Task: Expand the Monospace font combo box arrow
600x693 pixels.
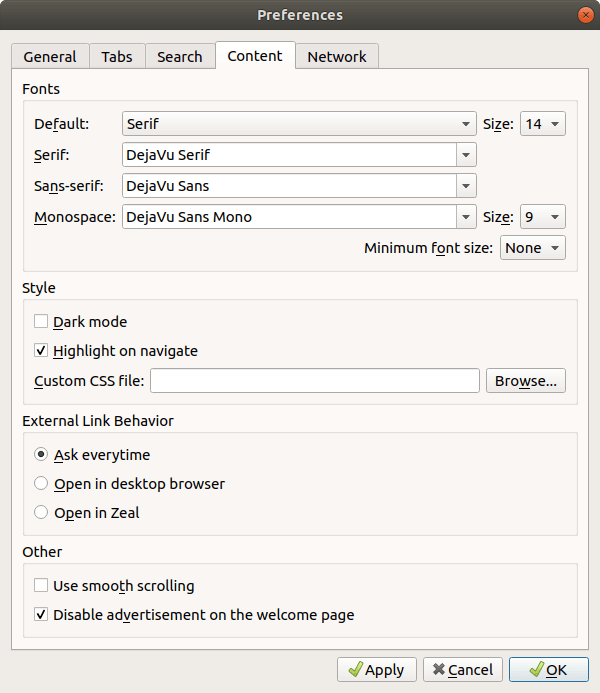Action: pos(466,217)
